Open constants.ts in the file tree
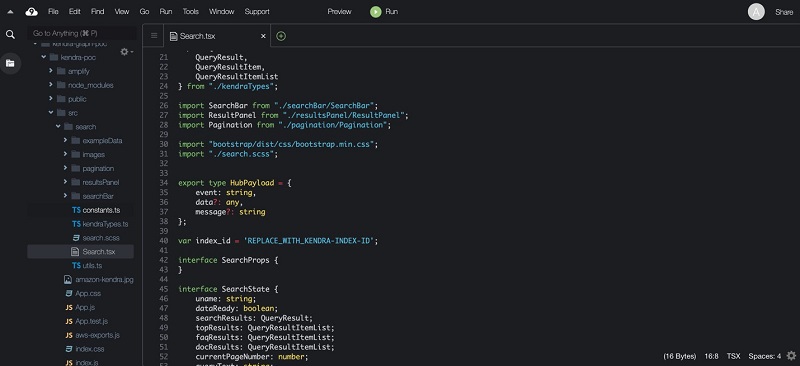Viewport: 800px width, 366px height. [101, 210]
